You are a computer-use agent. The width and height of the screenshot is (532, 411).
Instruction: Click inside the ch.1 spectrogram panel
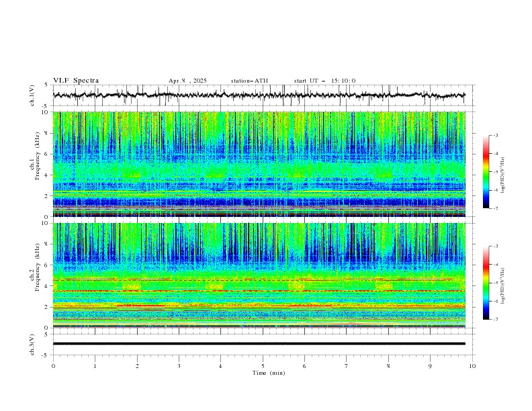point(259,164)
